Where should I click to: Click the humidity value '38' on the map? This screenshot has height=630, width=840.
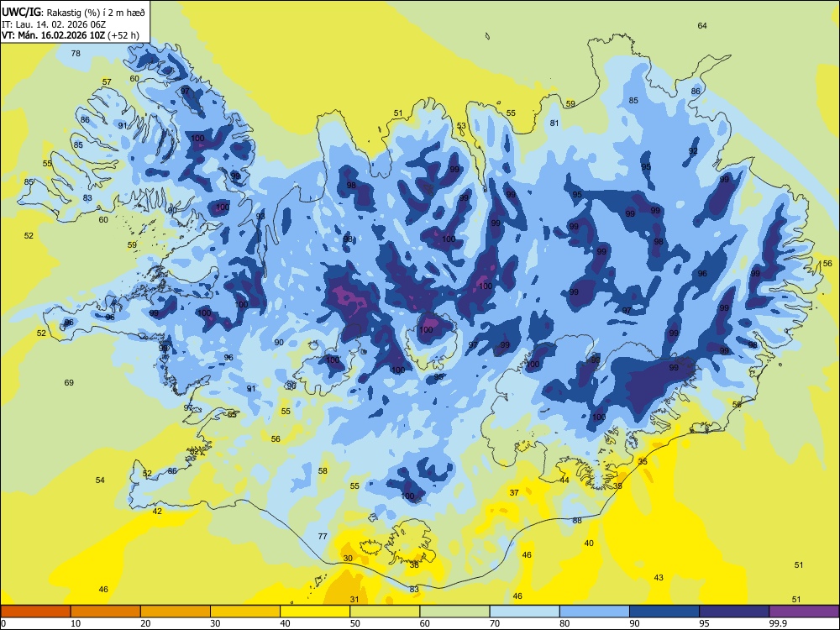(414, 564)
